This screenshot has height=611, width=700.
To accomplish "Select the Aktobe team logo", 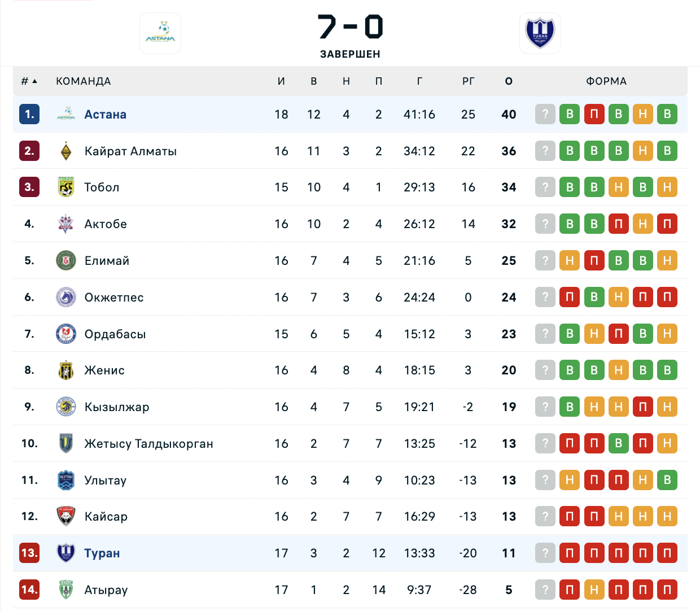I will tap(66, 224).
